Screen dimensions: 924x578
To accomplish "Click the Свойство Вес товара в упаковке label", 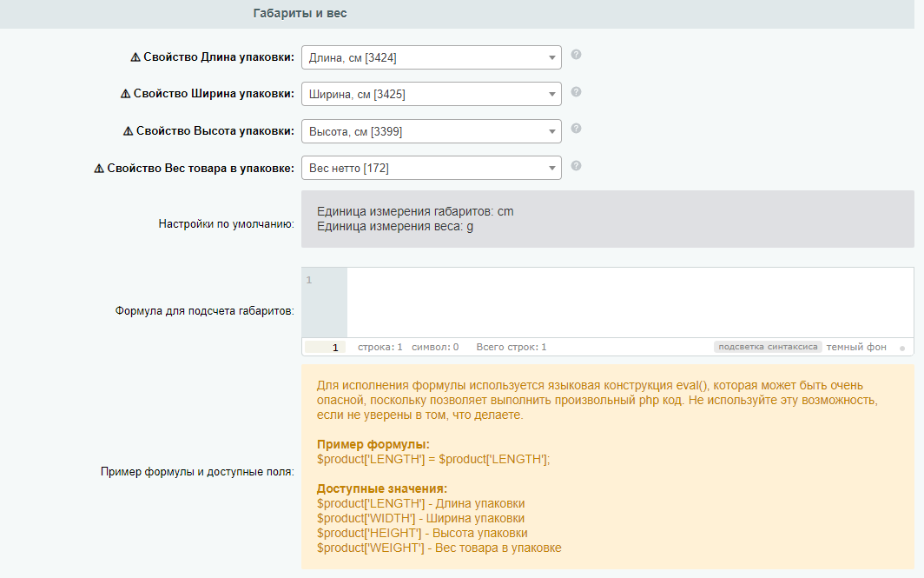I will [201, 169].
